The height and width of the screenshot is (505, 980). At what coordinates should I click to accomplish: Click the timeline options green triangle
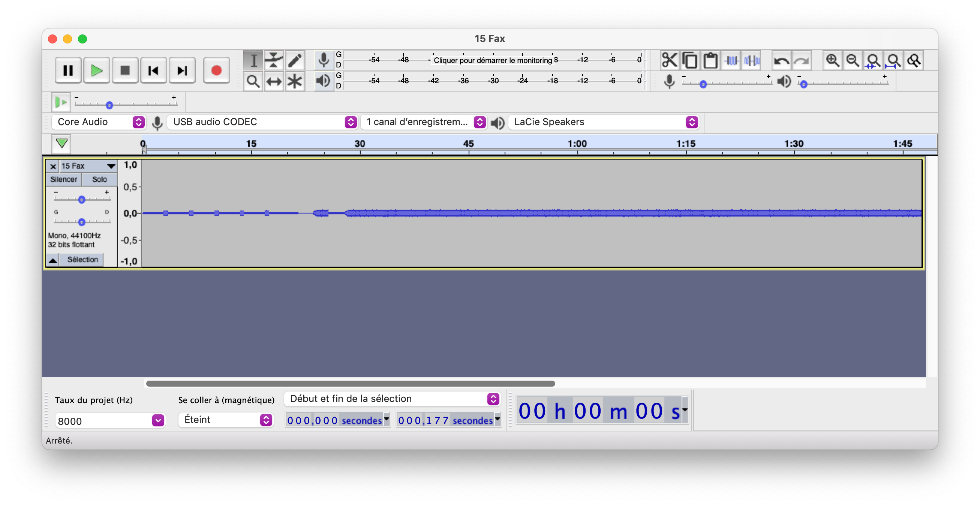61,143
